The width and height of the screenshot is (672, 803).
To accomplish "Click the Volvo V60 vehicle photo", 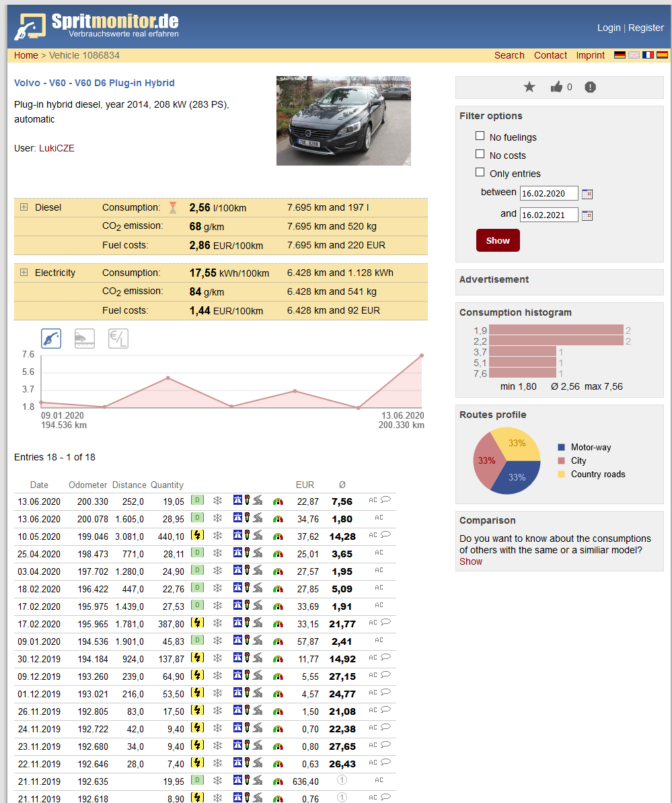I will pyautogui.click(x=343, y=120).
